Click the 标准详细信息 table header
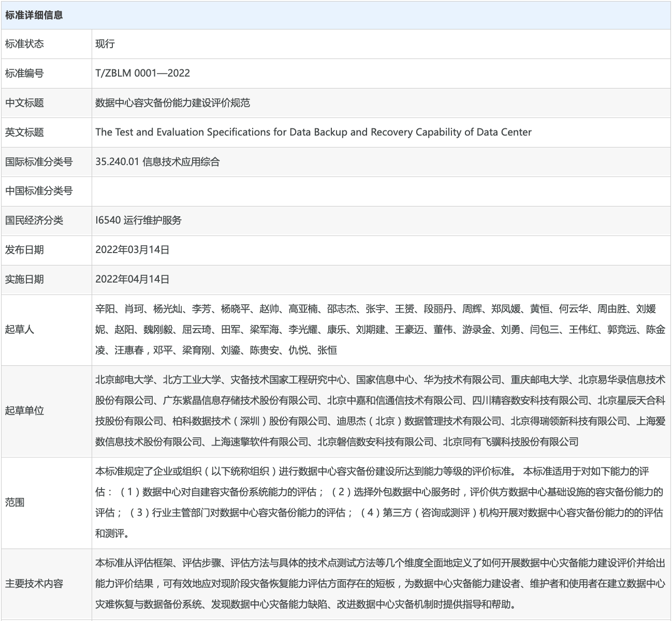Screen dimensions: 672x621 (34, 15)
